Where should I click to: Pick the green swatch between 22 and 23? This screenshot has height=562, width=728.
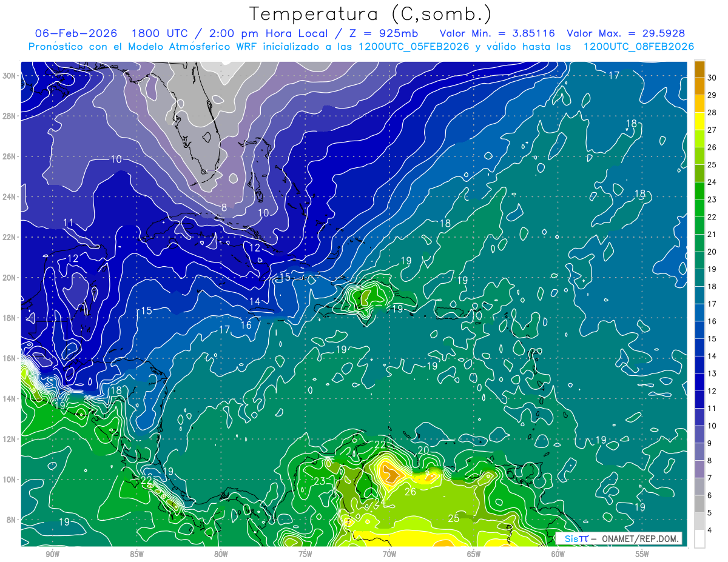pos(699,208)
